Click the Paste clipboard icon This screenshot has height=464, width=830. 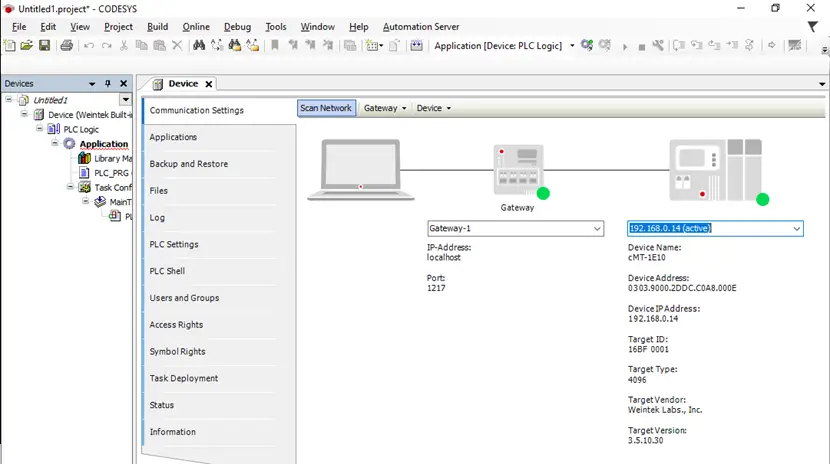tap(159, 46)
